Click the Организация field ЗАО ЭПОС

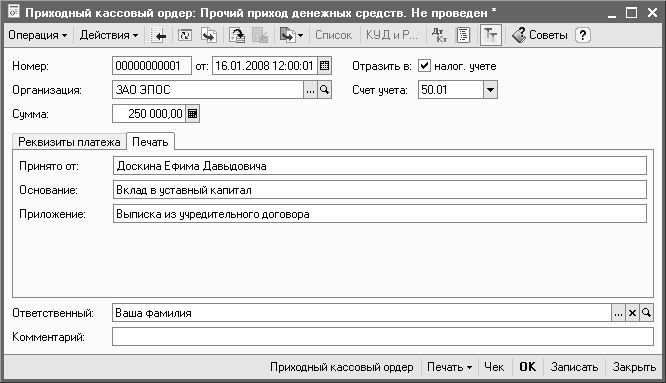(208, 90)
